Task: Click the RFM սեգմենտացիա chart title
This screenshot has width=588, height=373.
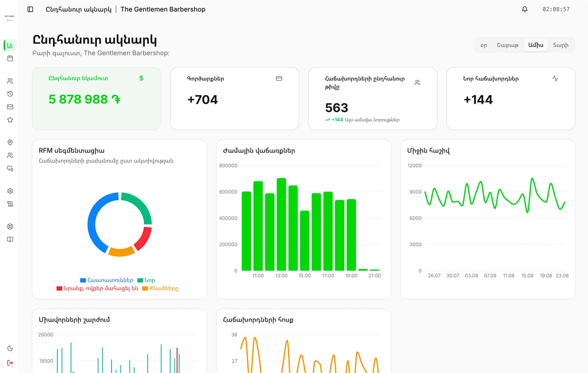Action: [x=72, y=150]
